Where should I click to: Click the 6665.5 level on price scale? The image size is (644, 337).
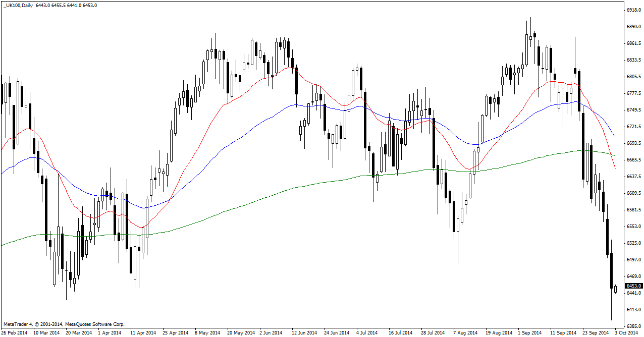[x=633, y=160]
